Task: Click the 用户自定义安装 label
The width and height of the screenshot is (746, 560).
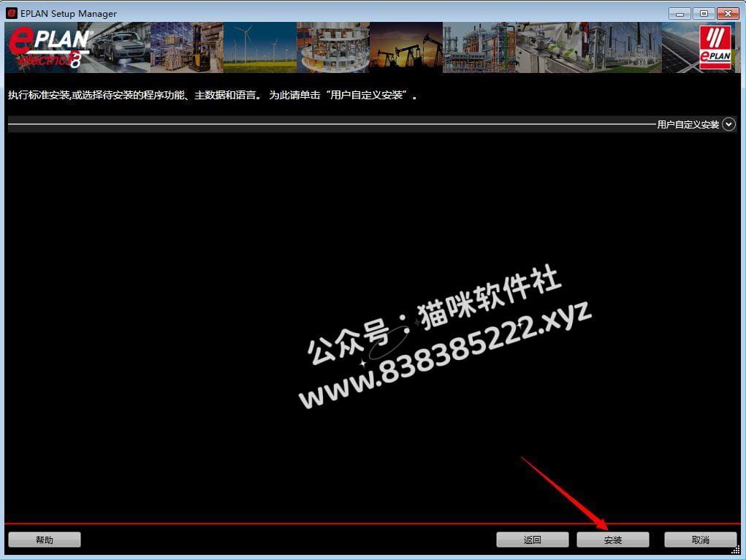Action: click(x=688, y=125)
